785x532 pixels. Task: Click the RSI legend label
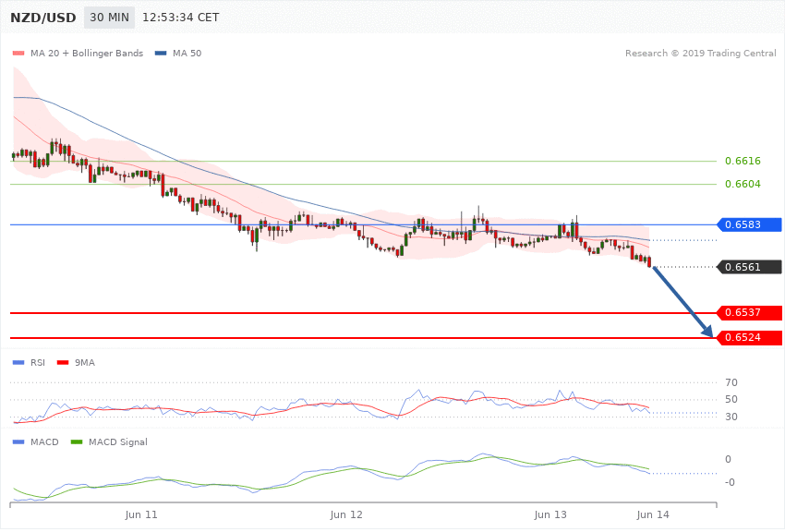tap(38, 363)
